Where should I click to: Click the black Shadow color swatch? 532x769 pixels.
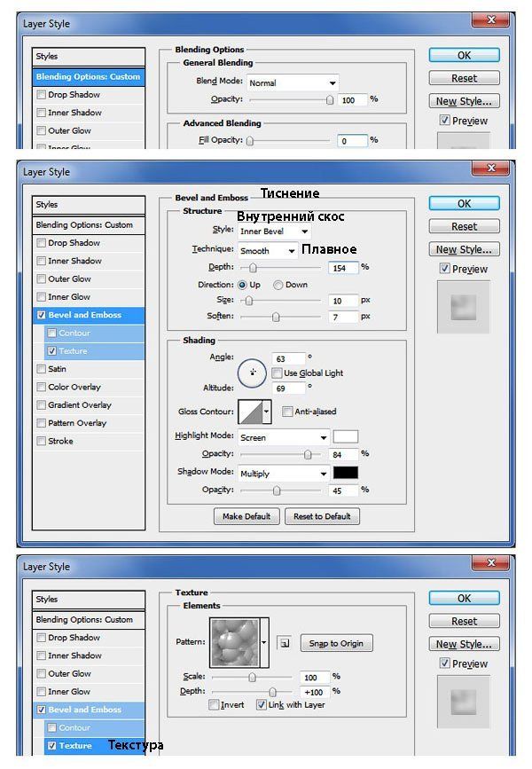(346, 473)
